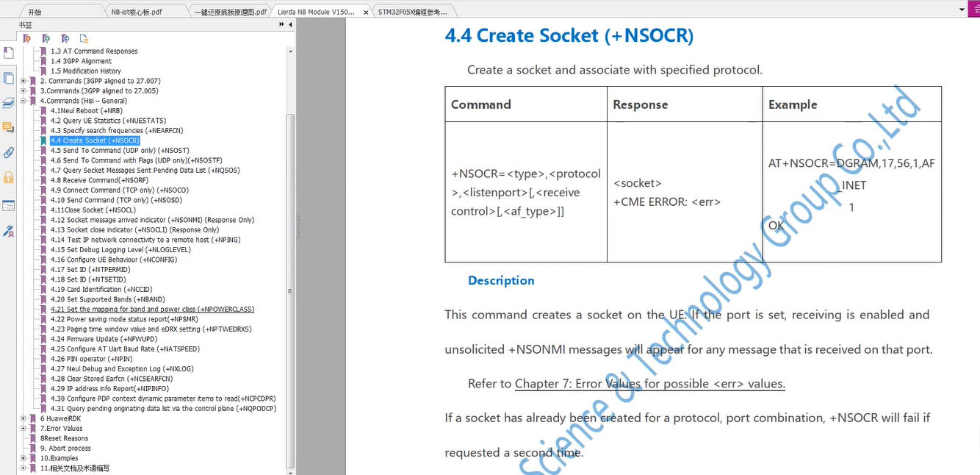Open Attachments paperclip sidebar panel
Screen dimensions: 980x475
8,153
